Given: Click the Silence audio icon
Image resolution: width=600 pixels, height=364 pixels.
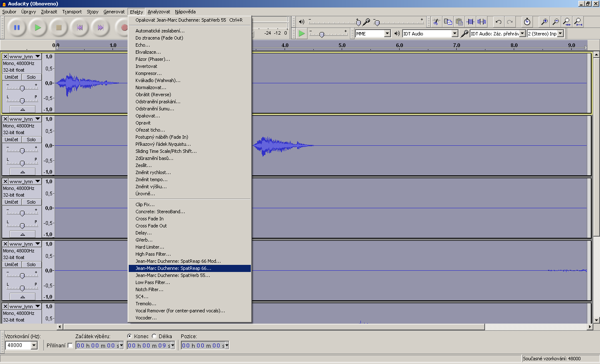Looking at the screenshot, I should pos(482,22).
